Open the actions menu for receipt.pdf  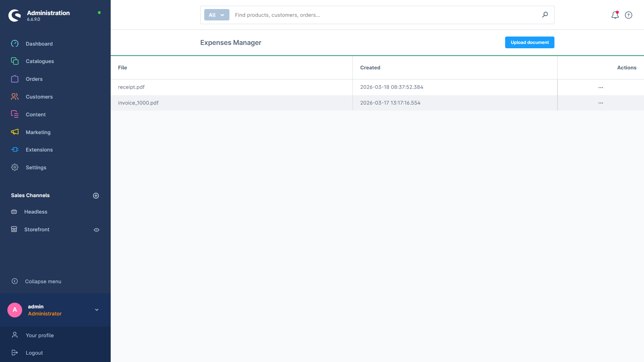click(600, 87)
